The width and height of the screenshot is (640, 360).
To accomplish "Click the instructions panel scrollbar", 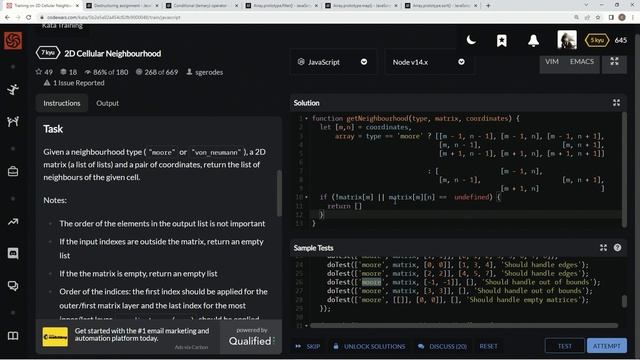I will tap(279, 193).
